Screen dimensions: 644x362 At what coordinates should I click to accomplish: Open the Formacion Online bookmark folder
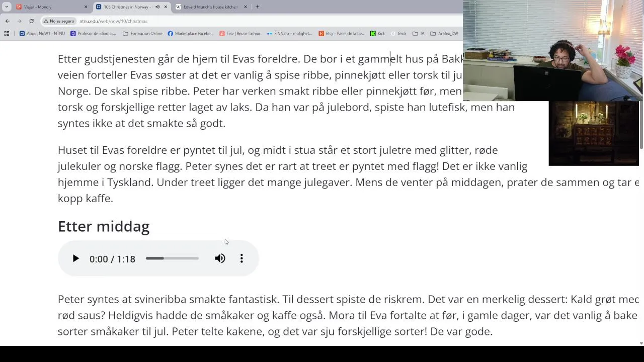click(x=142, y=34)
